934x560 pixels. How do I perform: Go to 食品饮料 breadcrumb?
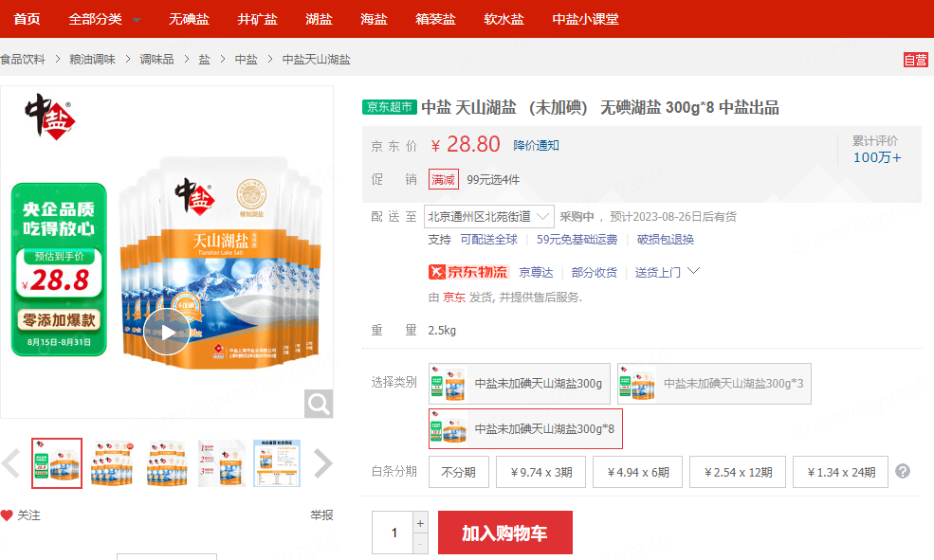(23, 60)
